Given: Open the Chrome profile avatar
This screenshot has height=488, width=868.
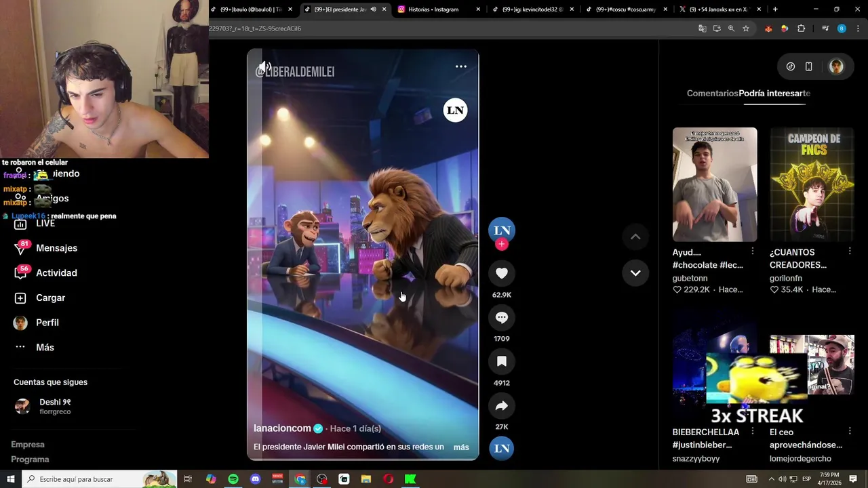Looking at the screenshot, I should tap(842, 28).
